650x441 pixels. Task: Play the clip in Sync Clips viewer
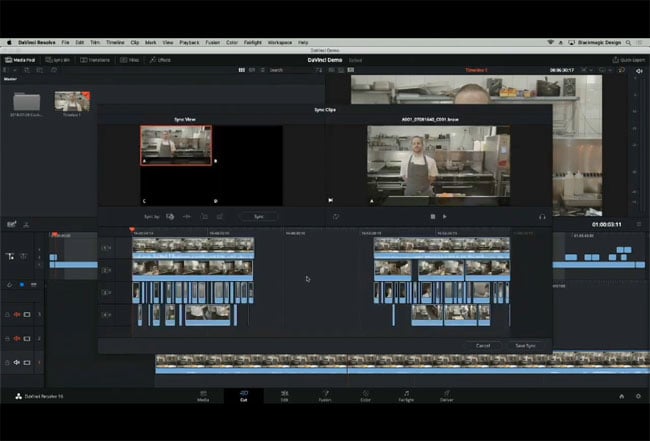pyautogui.click(x=445, y=216)
